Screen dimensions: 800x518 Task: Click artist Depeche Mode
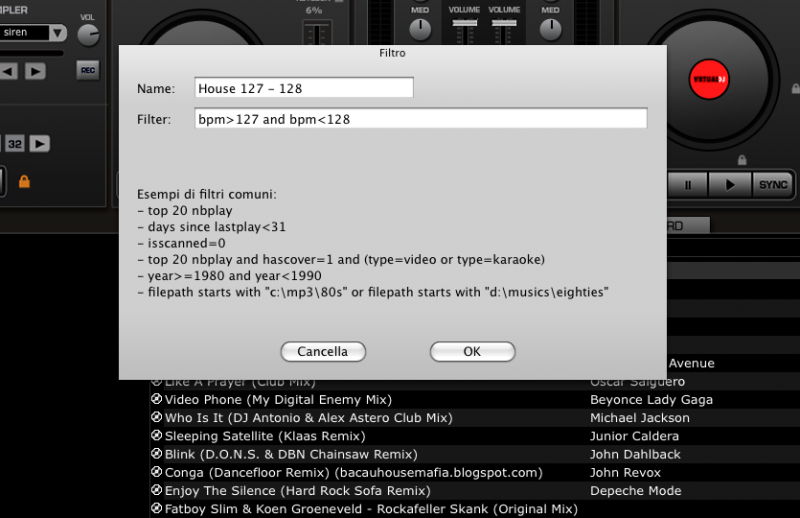pos(635,491)
